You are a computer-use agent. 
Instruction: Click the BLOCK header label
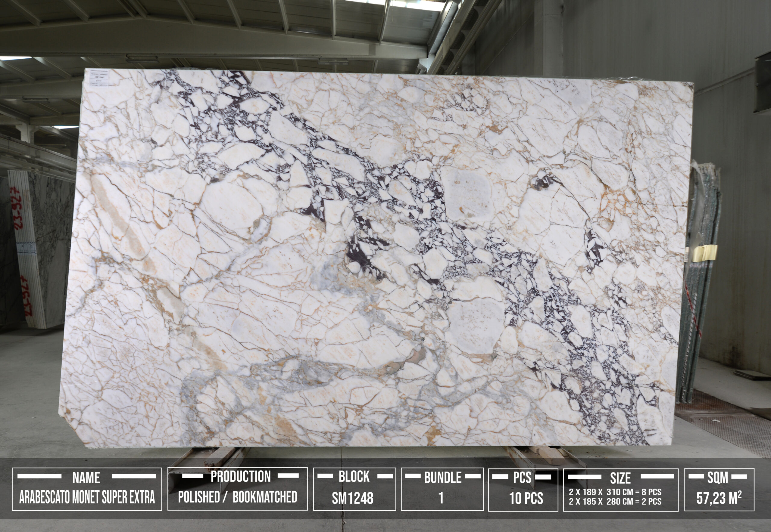click(x=354, y=477)
